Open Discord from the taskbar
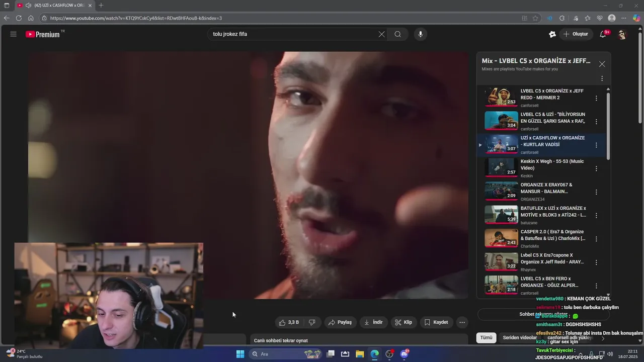Image resolution: width=644 pixels, height=362 pixels. click(x=404, y=354)
